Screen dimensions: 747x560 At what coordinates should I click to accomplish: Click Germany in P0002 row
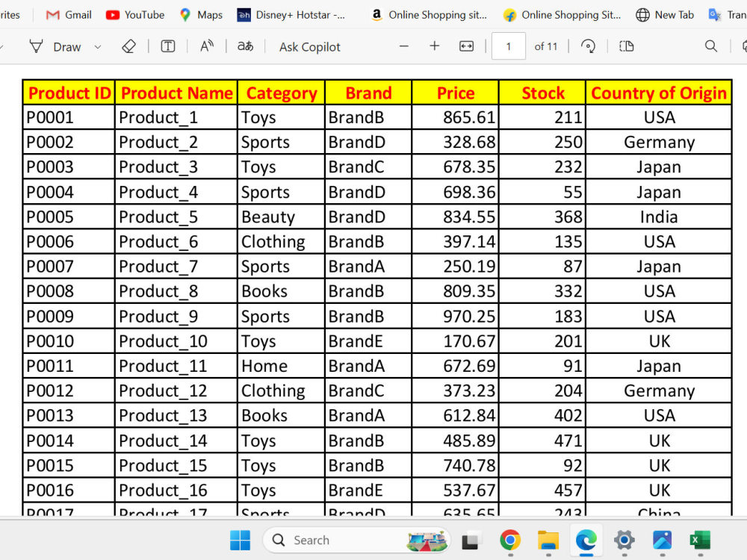[x=659, y=142]
